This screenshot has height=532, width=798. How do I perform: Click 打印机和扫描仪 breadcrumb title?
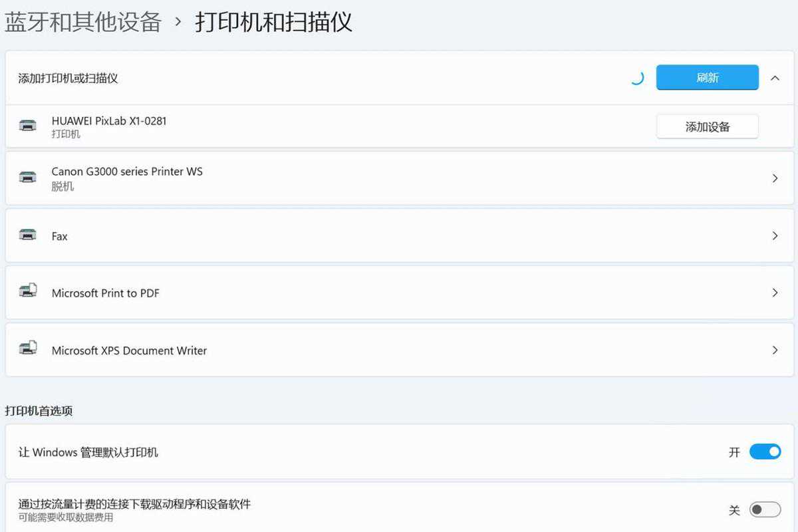tap(273, 22)
